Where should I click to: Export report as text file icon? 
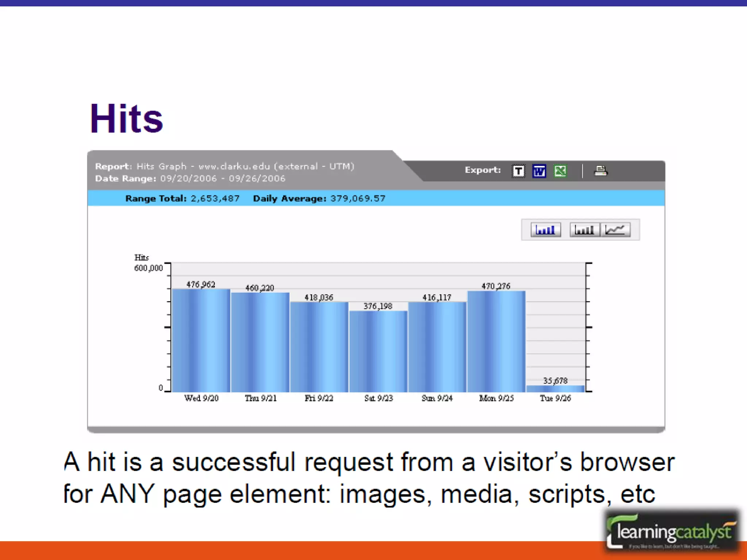pyautogui.click(x=518, y=171)
